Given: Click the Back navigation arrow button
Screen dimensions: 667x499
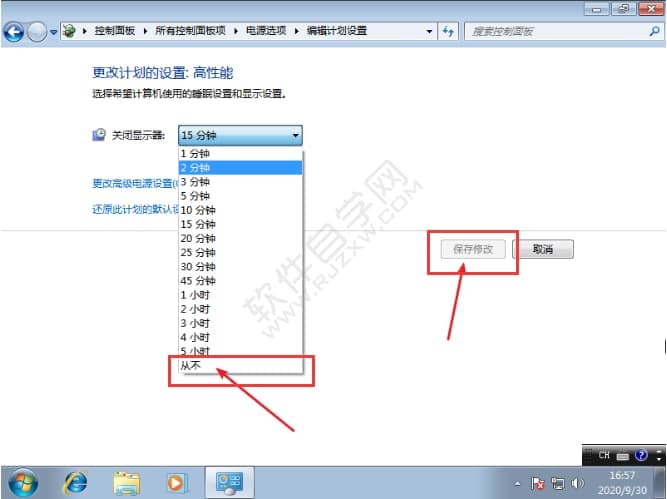Looking at the screenshot, I should (x=14, y=31).
